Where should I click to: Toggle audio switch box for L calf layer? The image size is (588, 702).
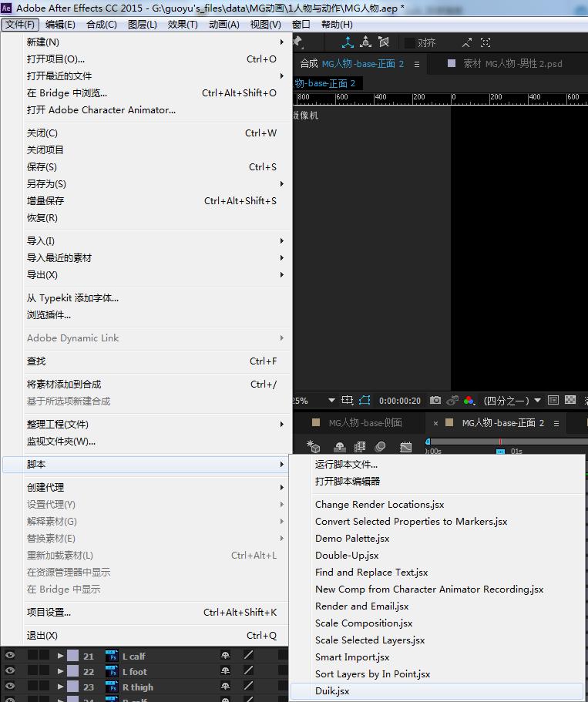tap(32, 655)
